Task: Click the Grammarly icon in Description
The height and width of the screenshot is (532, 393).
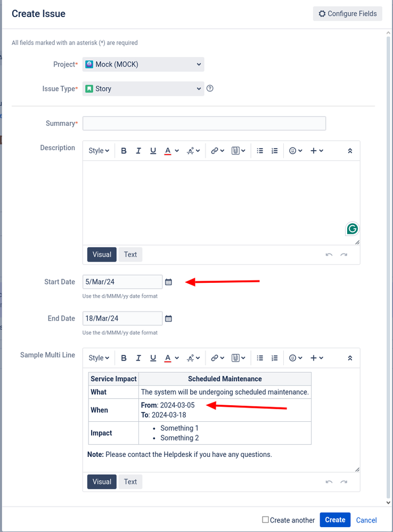Action: (x=353, y=228)
